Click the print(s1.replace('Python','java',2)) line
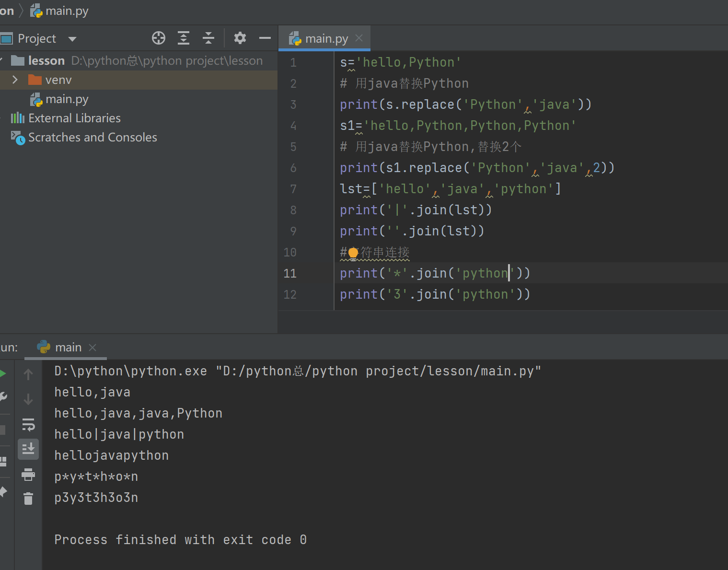 pyautogui.click(x=477, y=168)
